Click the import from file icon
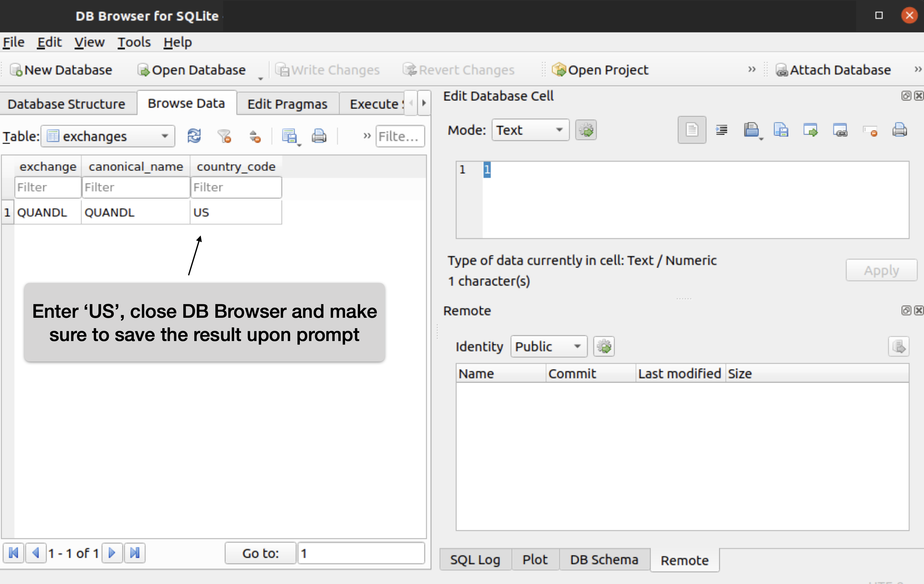Screen dimensions: 924x584 (x=751, y=130)
